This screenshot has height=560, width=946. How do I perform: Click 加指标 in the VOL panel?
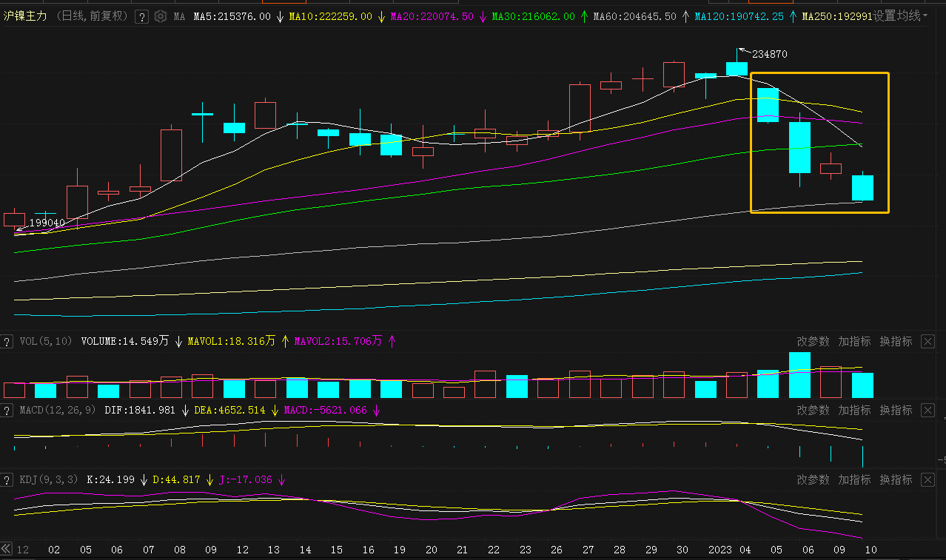click(x=854, y=341)
